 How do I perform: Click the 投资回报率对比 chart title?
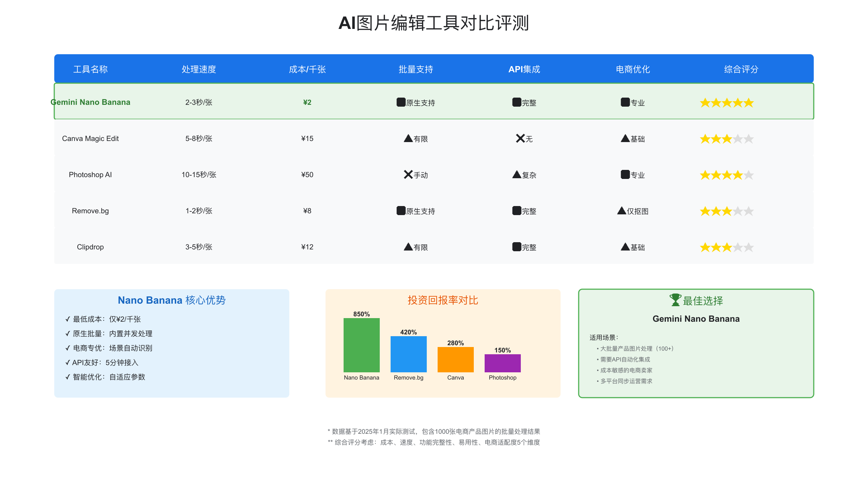(443, 300)
